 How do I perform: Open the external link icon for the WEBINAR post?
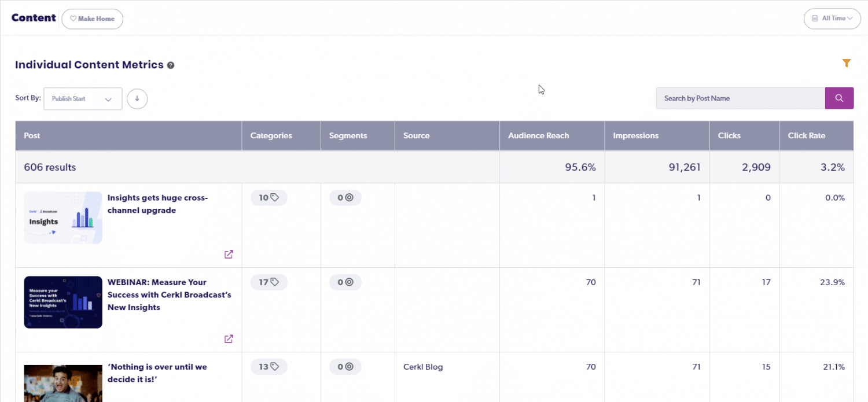coord(229,338)
